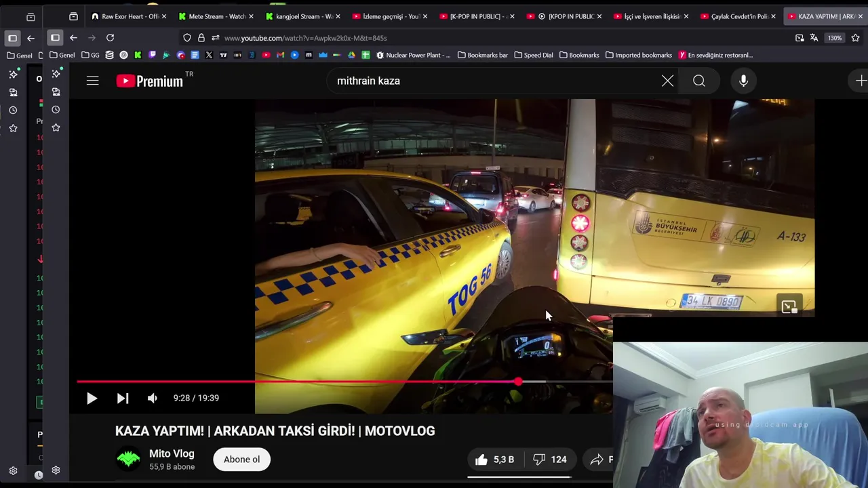Open Nuclear Power Plant bookmark
This screenshot has width=868, height=488.
pos(413,55)
